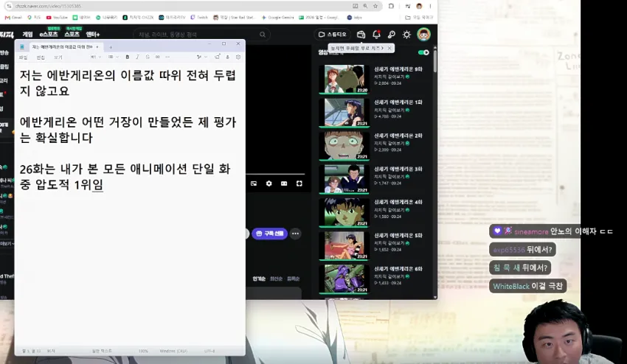Click the zoom magnifier in address bar

pos(365,6)
